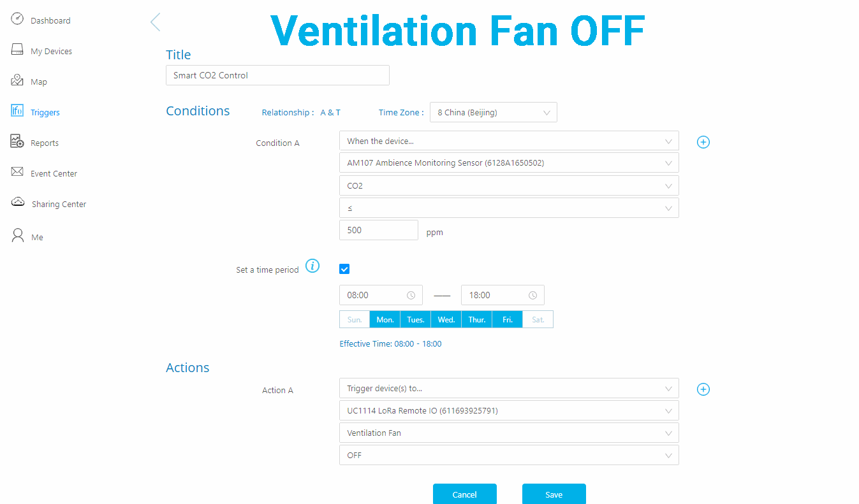This screenshot has height=504, width=859.
Task: Go to My Devices in sidebar
Action: 51,52
